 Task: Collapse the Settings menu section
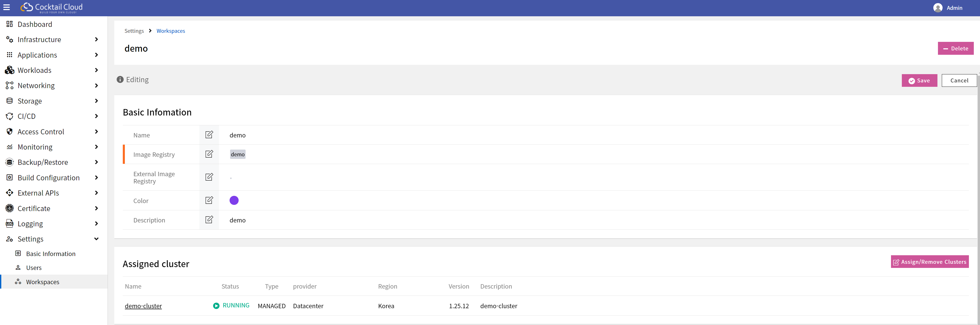coord(96,239)
